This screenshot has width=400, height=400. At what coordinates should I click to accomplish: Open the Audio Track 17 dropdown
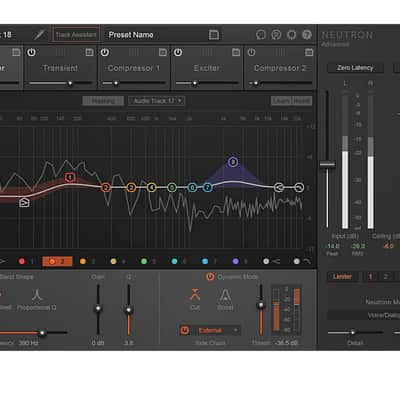tap(156, 101)
